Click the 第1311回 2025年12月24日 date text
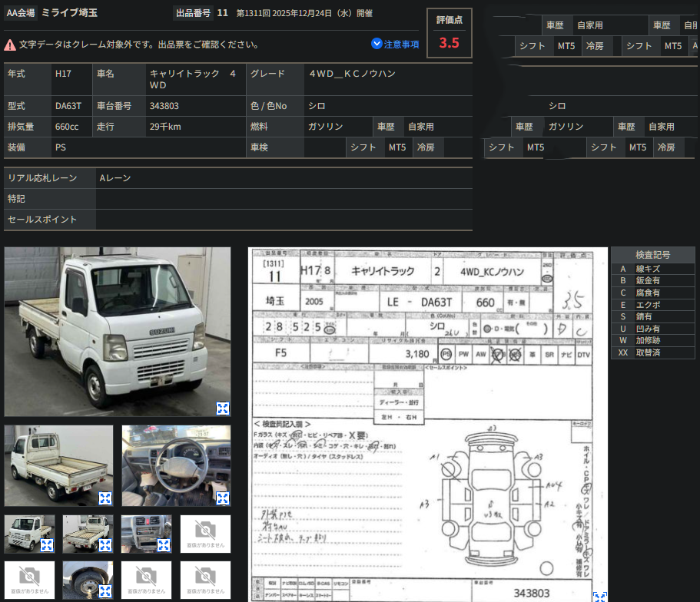This screenshot has height=602, width=700. 304,13
